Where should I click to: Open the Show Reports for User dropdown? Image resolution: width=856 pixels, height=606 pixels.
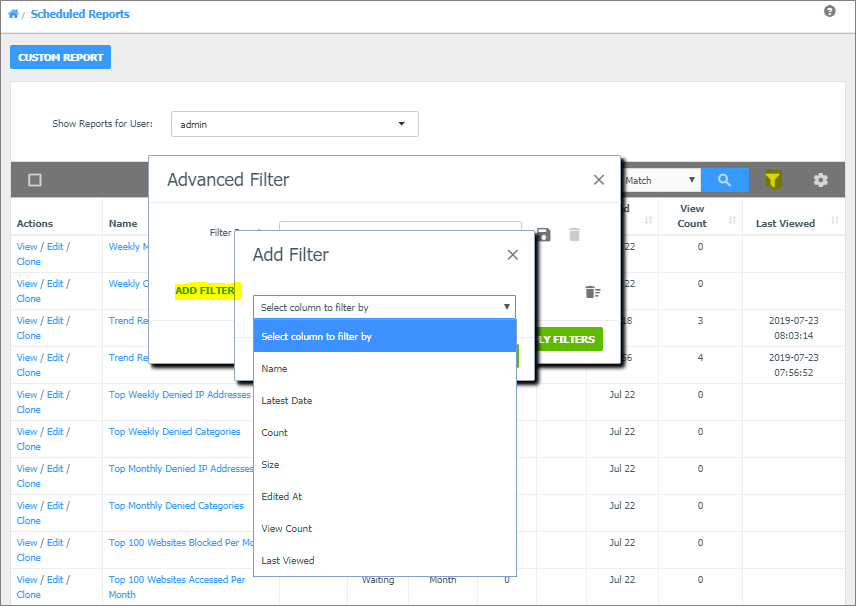click(295, 124)
